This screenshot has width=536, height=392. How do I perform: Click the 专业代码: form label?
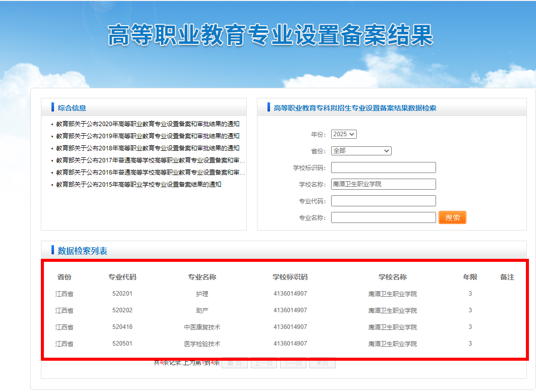[x=312, y=201]
